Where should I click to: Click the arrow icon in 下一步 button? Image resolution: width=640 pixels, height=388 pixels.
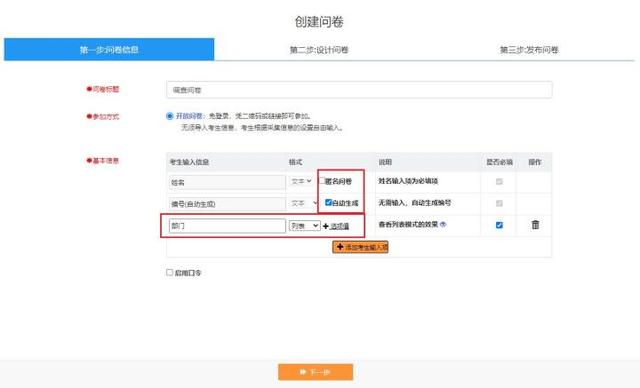pyautogui.click(x=302, y=372)
